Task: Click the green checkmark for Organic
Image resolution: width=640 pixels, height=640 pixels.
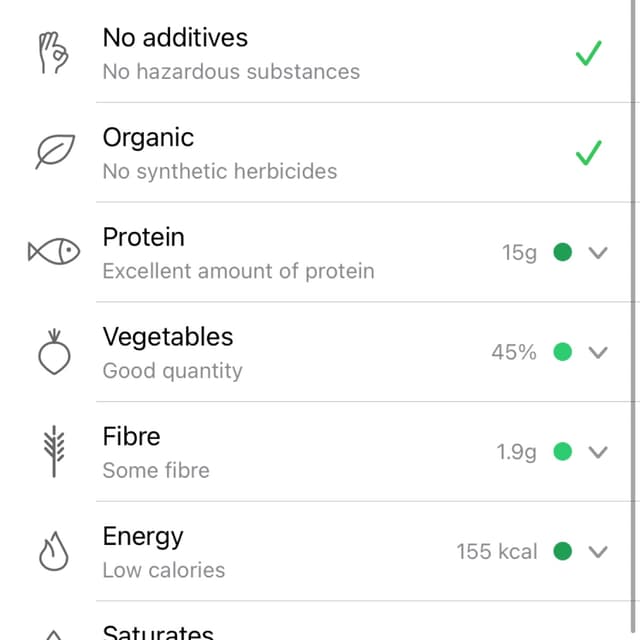Action: [589, 153]
